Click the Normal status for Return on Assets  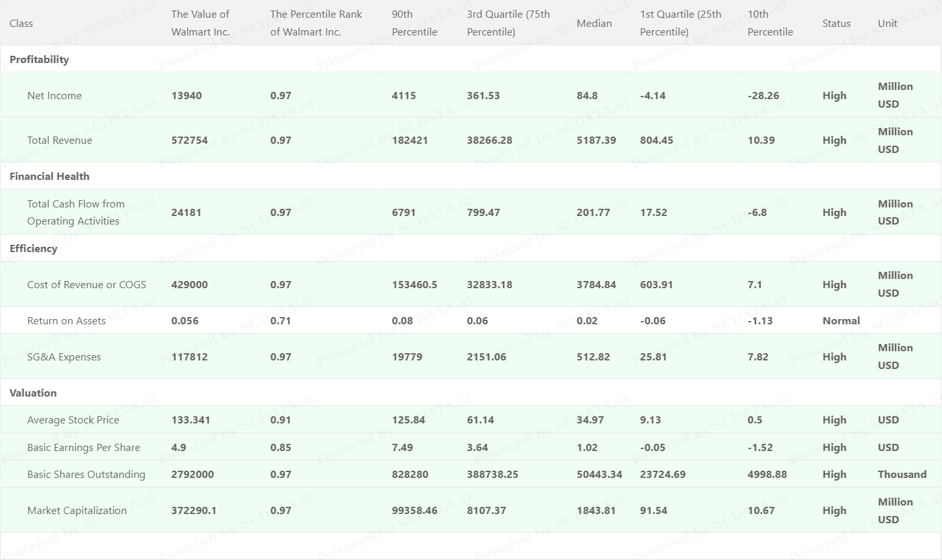click(841, 320)
